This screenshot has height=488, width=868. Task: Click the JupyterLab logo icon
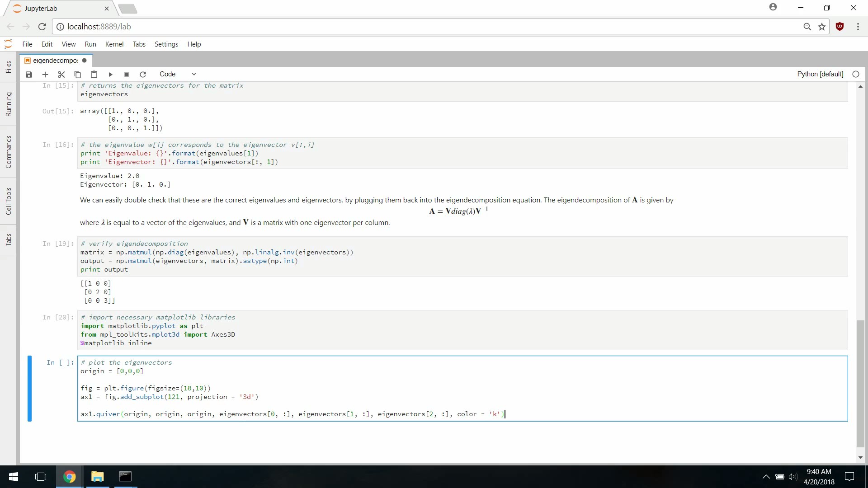pyautogui.click(x=8, y=44)
